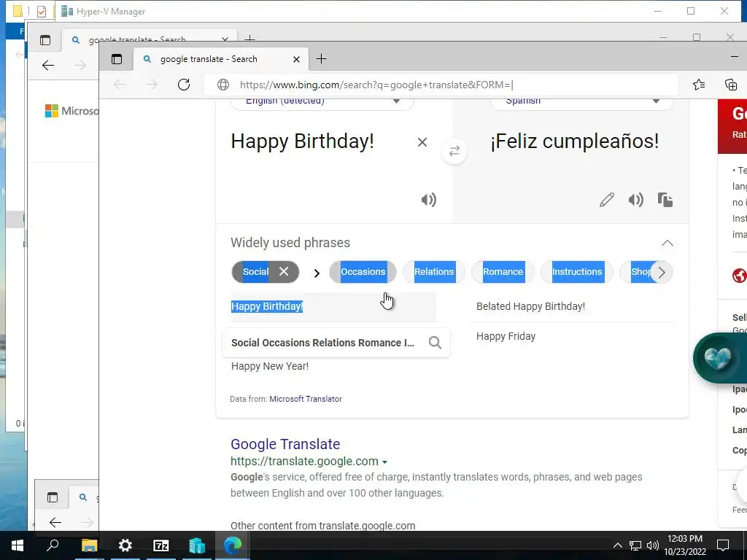Show hidden system tray icons

pos(617,545)
